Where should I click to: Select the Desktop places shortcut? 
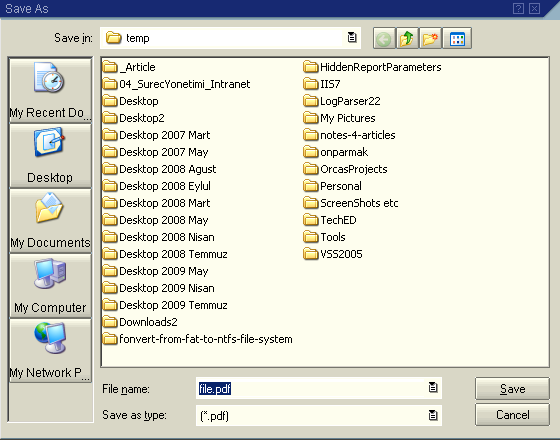pyautogui.click(x=50, y=156)
